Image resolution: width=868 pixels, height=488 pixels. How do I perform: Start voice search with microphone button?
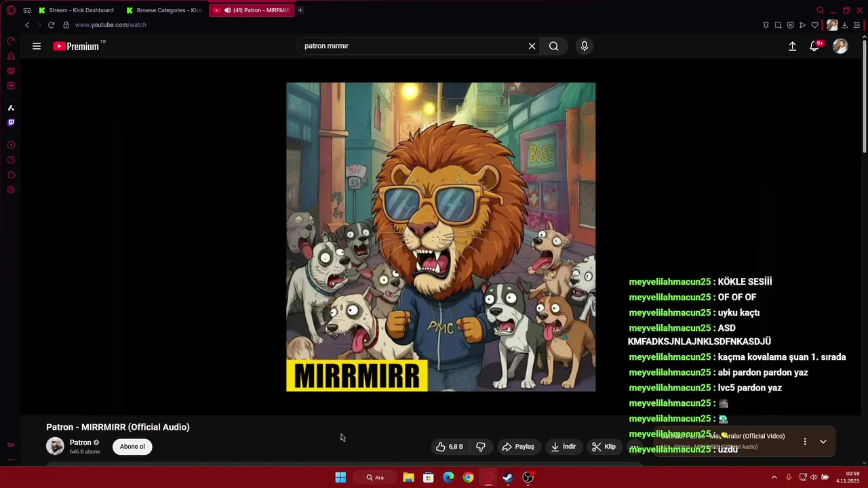pos(585,46)
